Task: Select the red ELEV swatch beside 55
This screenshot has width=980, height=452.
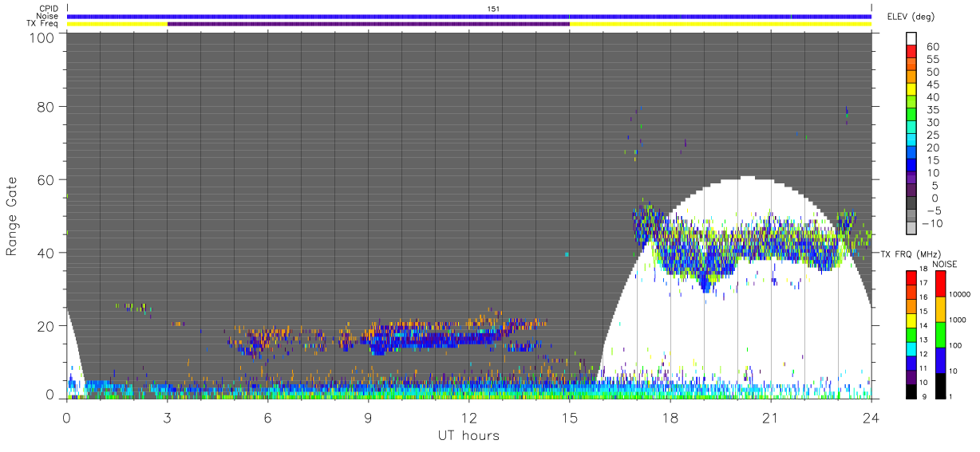Action: (x=912, y=53)
